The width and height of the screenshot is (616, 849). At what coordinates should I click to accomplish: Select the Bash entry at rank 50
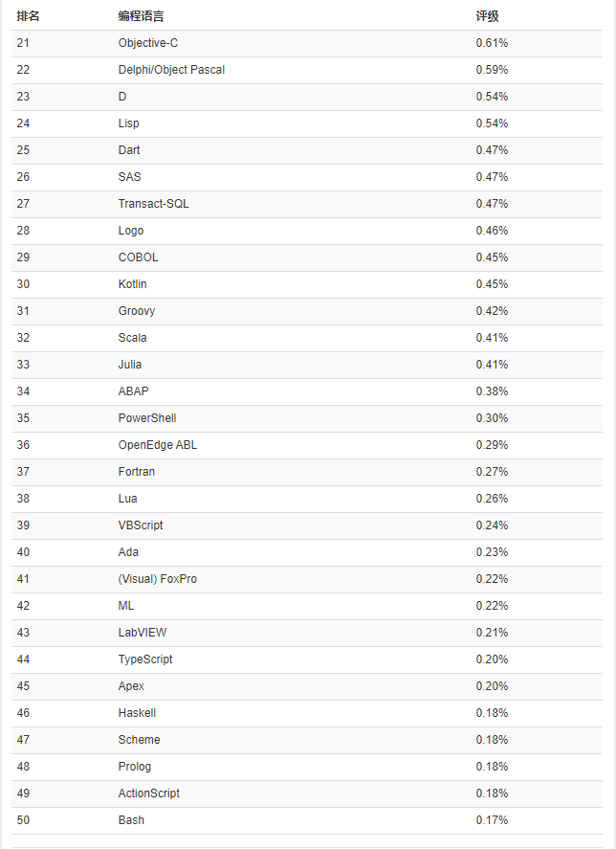pos(131,820)
